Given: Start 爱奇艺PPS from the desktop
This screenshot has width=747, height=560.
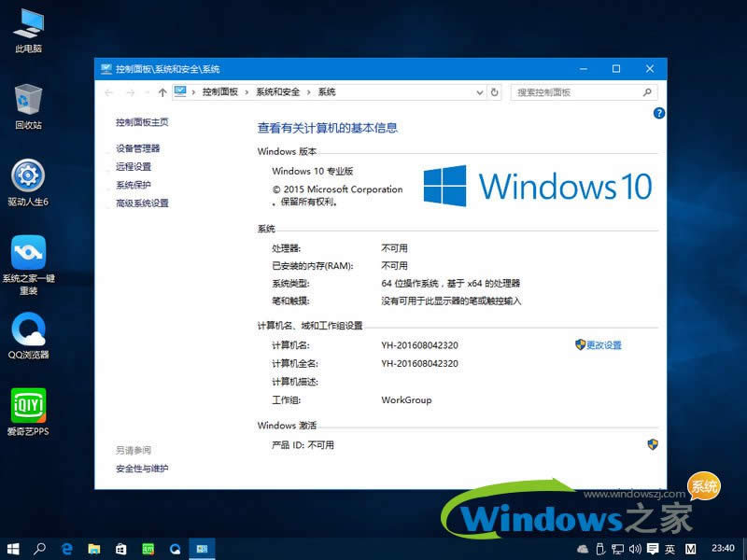Looking at the screenshot, I should click(x=27, y=409).
